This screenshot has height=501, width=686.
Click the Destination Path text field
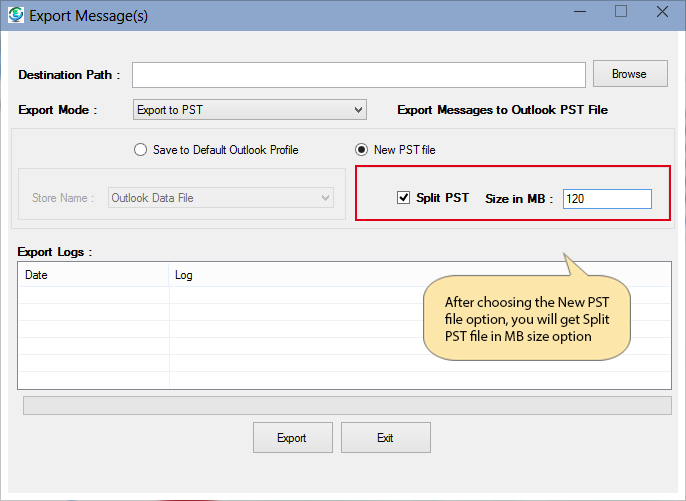pos(358,75)
